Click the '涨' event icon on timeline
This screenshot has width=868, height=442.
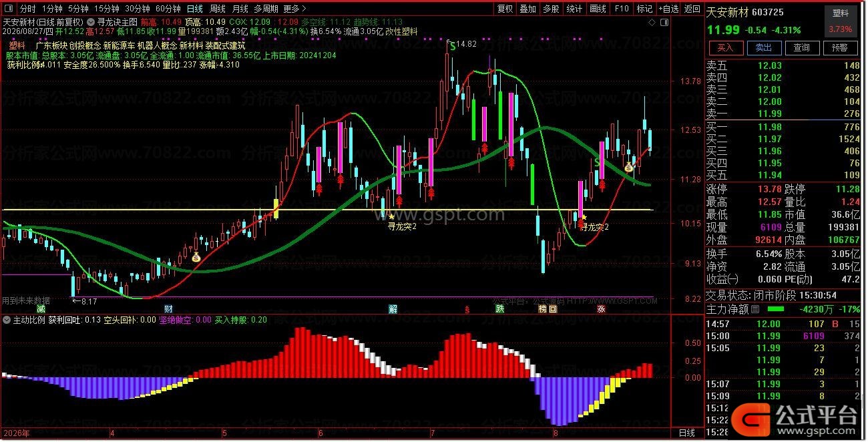point(601,309)
